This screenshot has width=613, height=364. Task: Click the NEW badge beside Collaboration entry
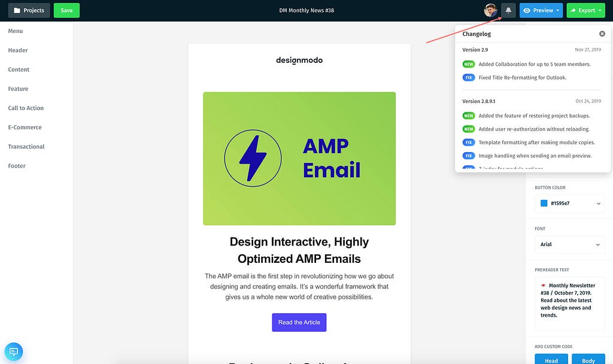pos(469,64)
